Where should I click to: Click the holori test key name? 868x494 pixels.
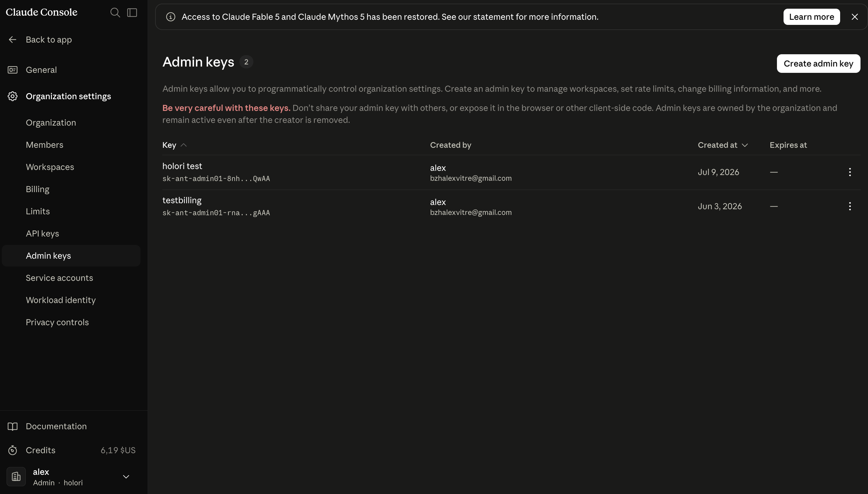click(x=182, y=166)
